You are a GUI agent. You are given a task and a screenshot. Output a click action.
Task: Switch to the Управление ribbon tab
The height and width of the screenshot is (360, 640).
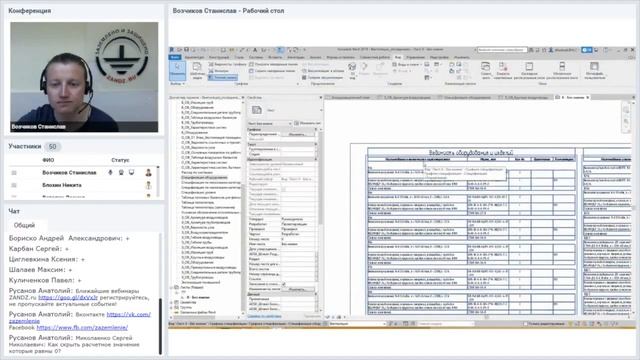click(x=416, y=58)
